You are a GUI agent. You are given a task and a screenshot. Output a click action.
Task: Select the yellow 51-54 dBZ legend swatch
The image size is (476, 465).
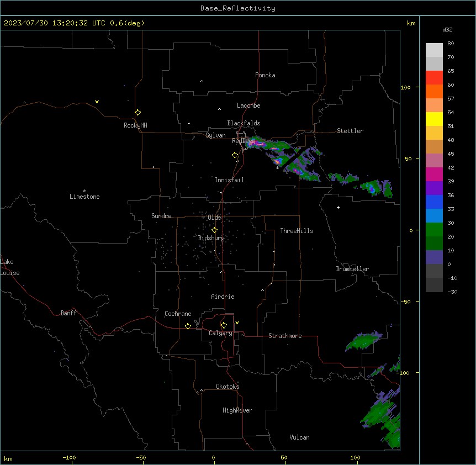tap(434, 119)
